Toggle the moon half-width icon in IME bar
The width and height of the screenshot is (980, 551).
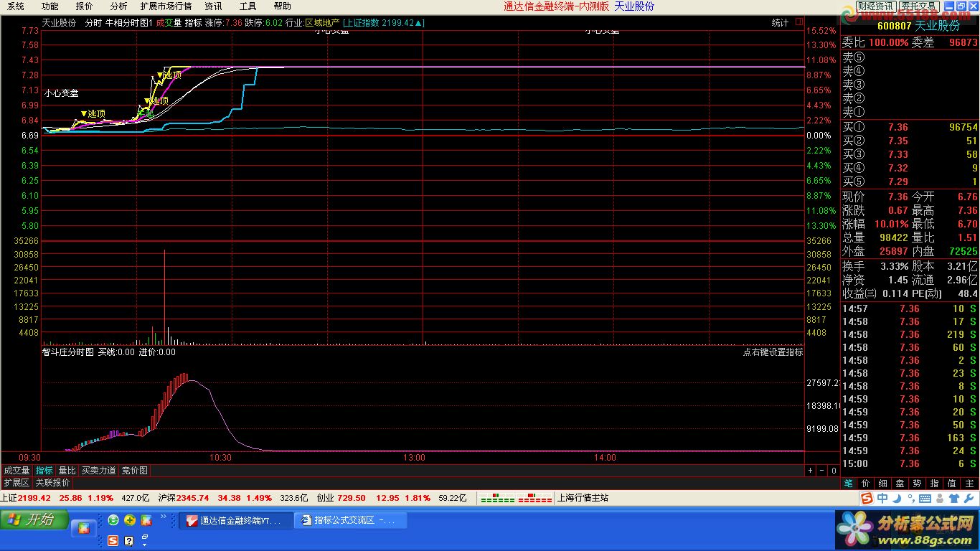click(x=897, y=499)
